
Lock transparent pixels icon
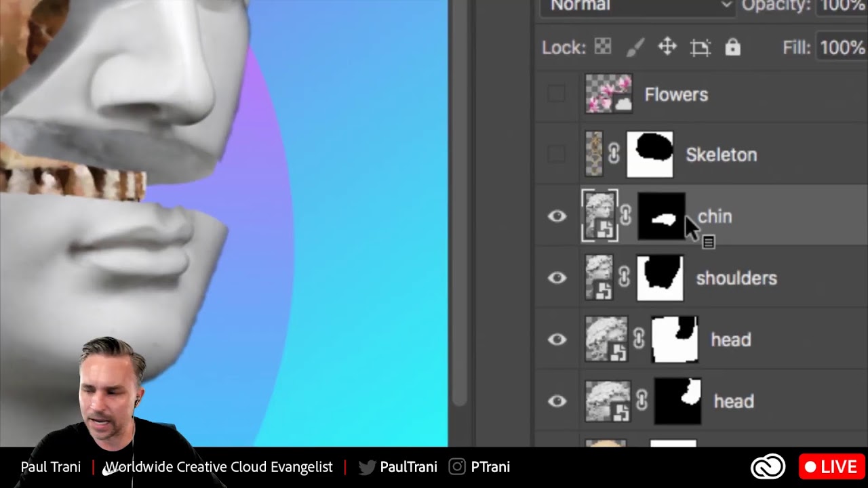coord(603,47)
